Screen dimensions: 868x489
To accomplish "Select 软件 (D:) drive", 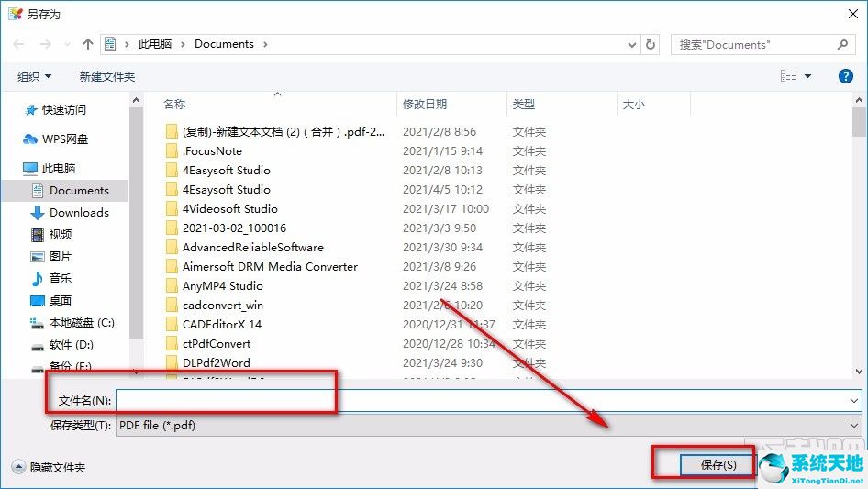I will point(62,344).
